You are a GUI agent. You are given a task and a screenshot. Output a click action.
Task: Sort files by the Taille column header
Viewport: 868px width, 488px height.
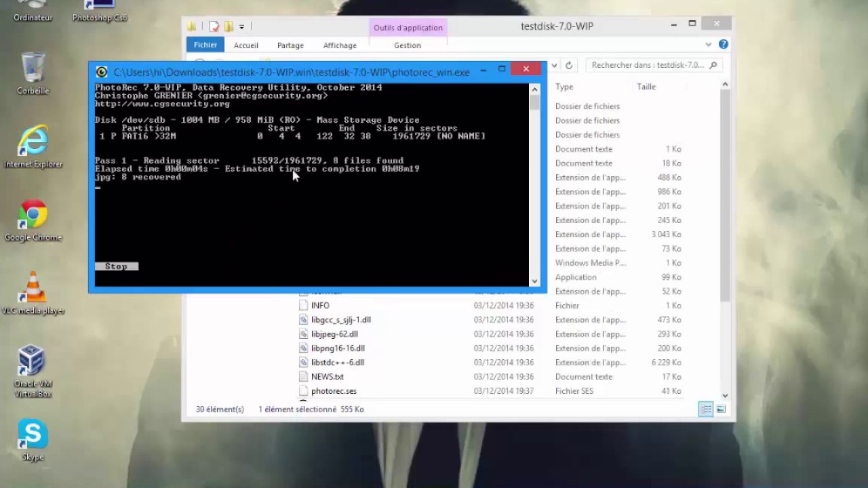click(x=646, y=87)
